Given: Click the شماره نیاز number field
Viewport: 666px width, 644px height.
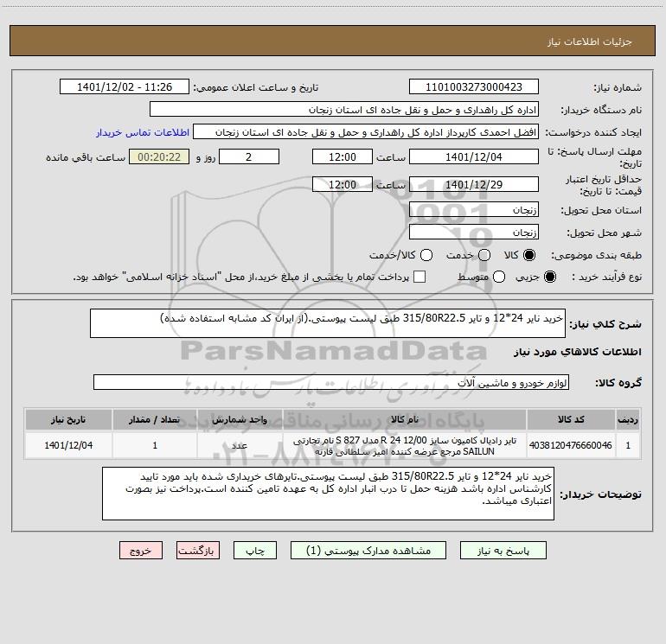Looking at the screenshot, I should click(x=474, y=87).
